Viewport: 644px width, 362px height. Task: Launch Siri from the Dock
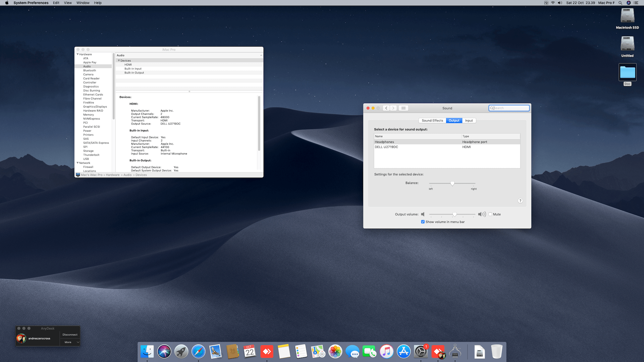pos(164,352)
